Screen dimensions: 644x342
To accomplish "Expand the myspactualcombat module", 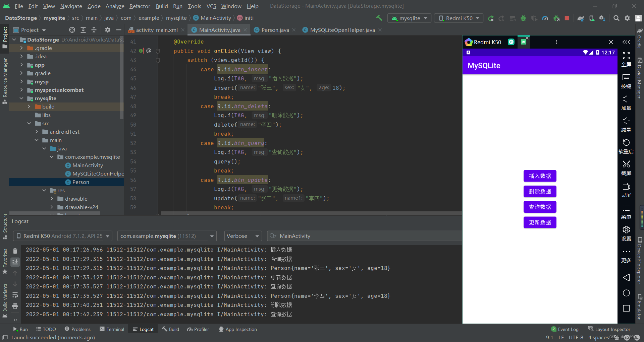I will point(21,90).
